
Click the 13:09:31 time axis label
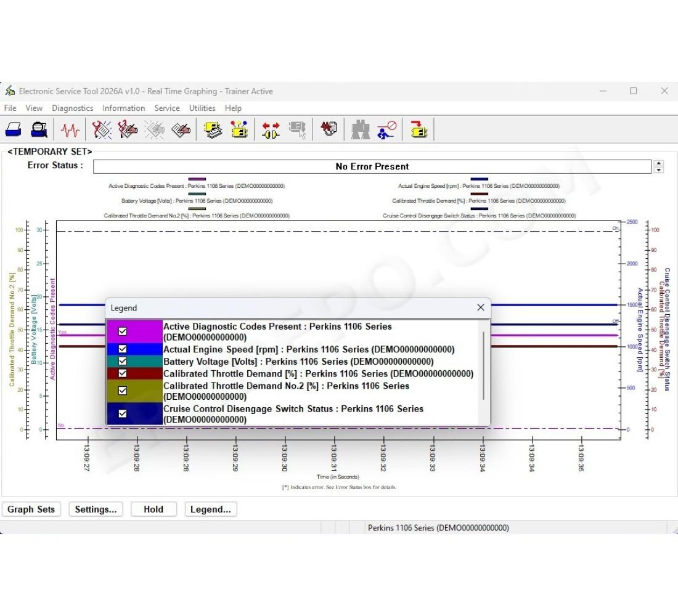point(334,457)
